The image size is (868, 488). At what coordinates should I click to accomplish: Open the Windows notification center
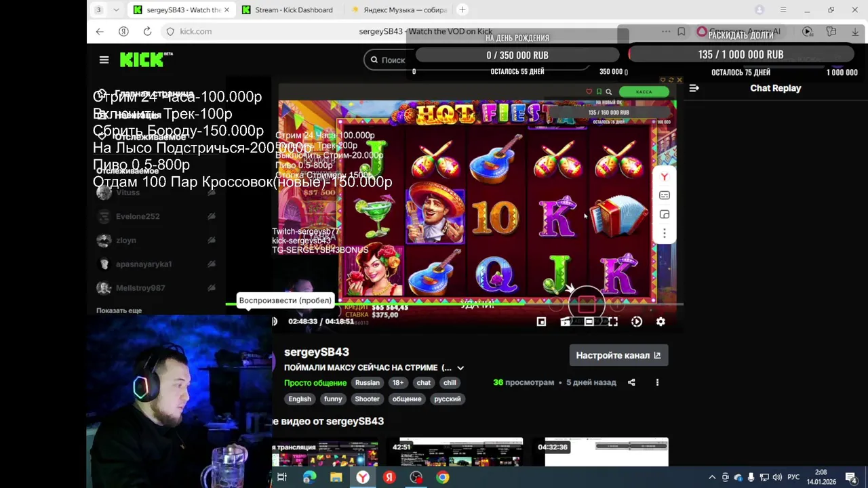(x=851, y=478)
